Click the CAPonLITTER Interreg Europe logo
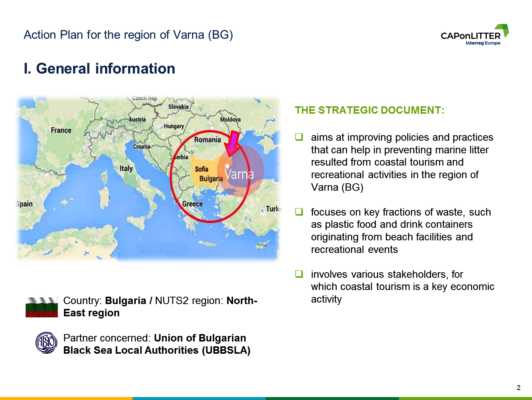The image size is (532, 400). point(475,35)
